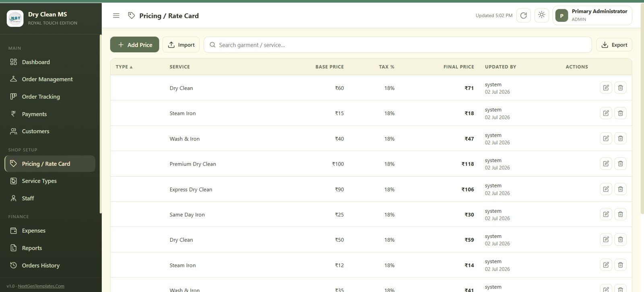Visit the NextGenTemplates.Com link
The height and width of the screenshot is (292, 644).
pyautogui.click(x=41, y=286)
